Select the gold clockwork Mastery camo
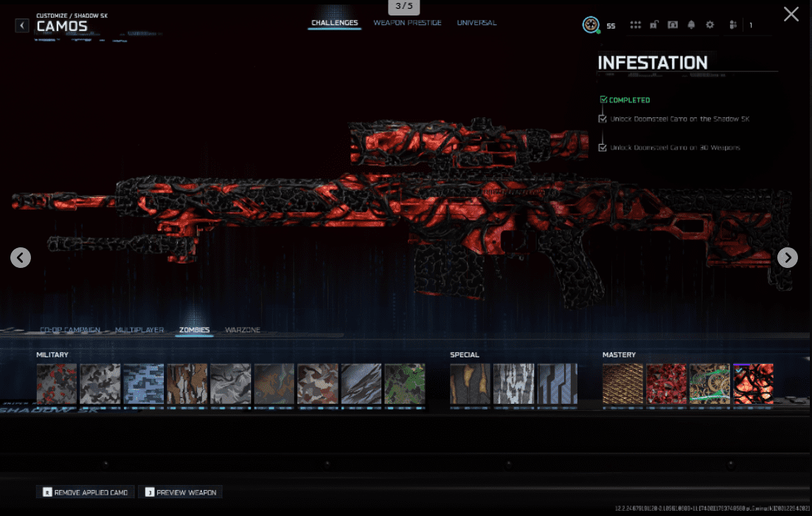 [709, 385]
